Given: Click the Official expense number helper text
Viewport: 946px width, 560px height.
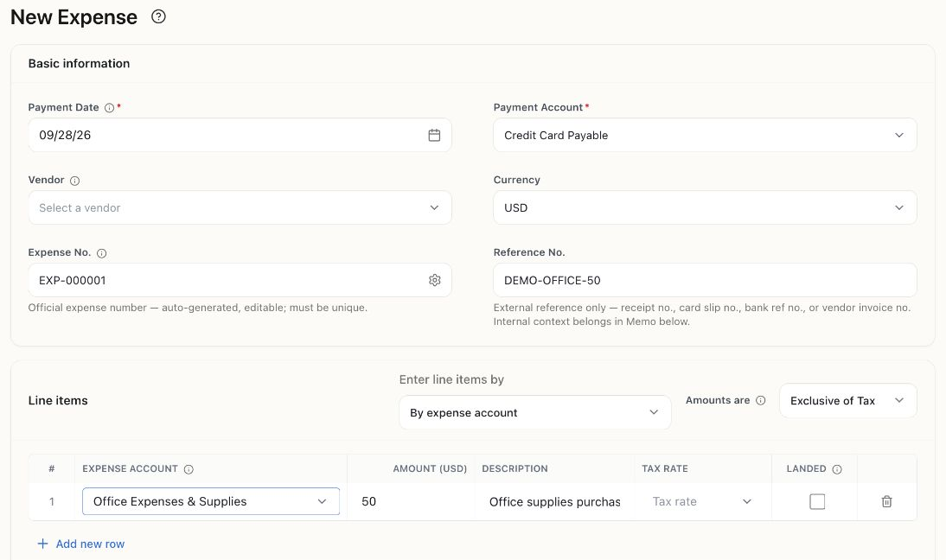Looking at the screenshot, I should (198, 308).
